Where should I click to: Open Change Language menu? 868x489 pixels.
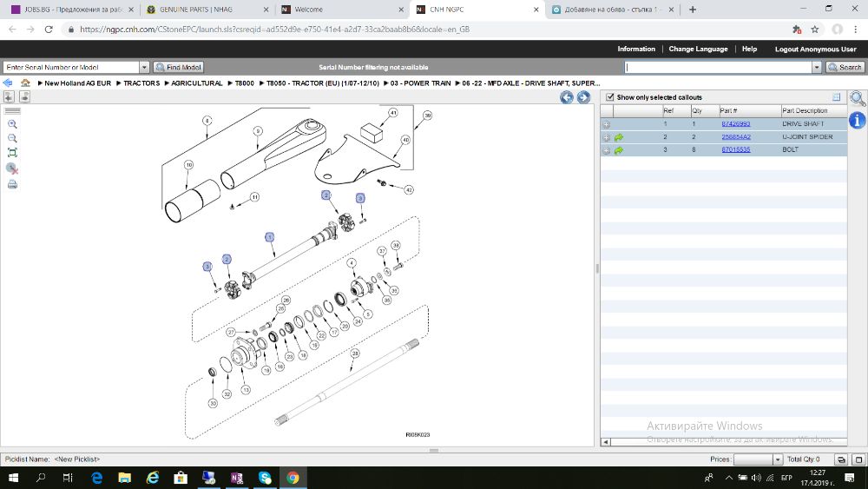698,49
